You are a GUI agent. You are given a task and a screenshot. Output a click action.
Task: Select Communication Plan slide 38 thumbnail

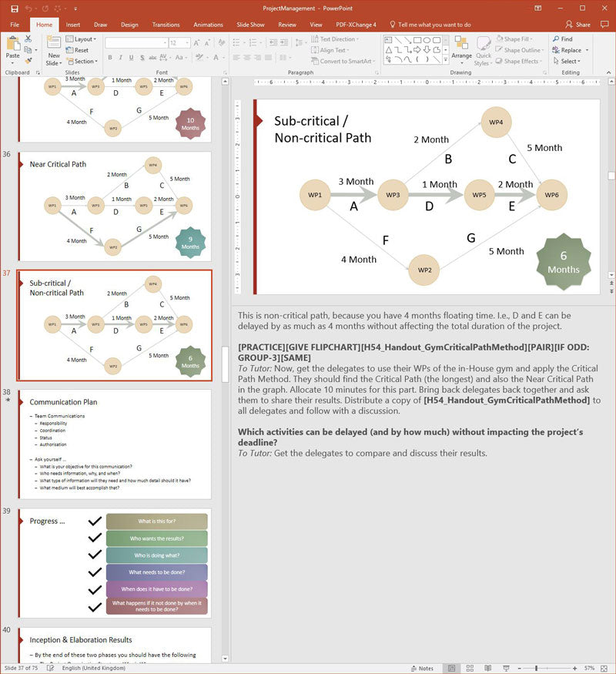[114, 444]
